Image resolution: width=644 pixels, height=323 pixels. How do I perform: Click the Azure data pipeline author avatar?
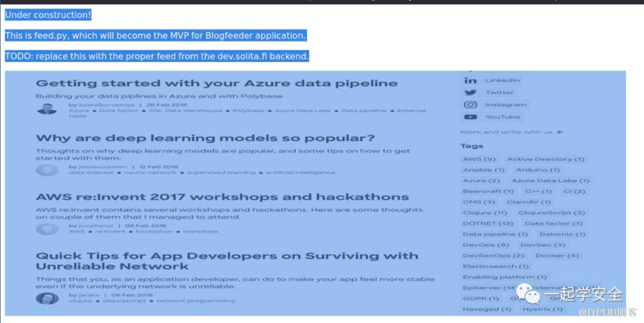pyautogui.click(x=47, y=109)
